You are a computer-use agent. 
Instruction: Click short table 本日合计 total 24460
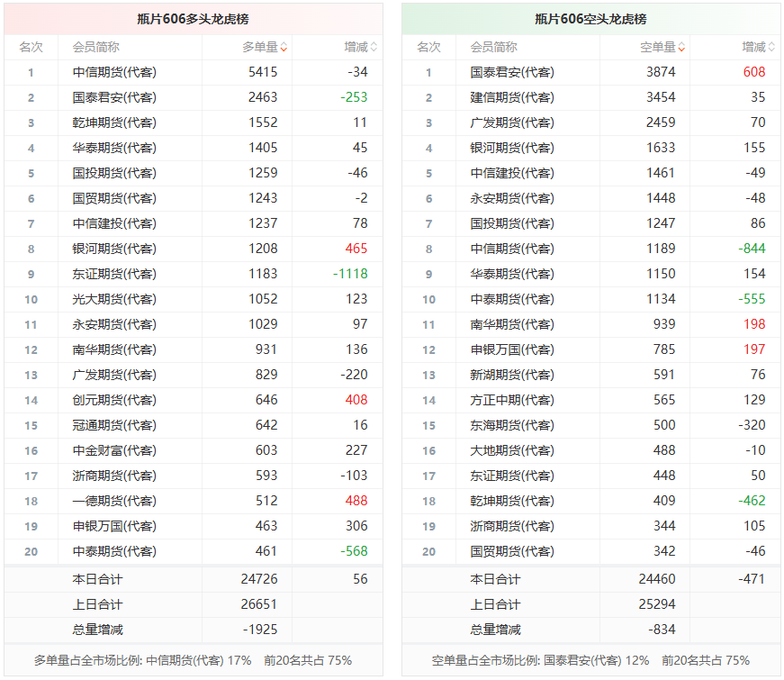click(x=657, y=579)
